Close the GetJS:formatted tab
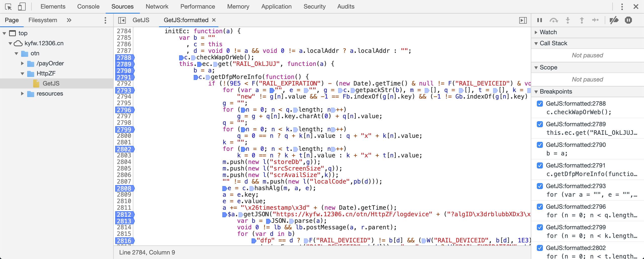Viewport: 644px width, 259px height. [214, 20]
